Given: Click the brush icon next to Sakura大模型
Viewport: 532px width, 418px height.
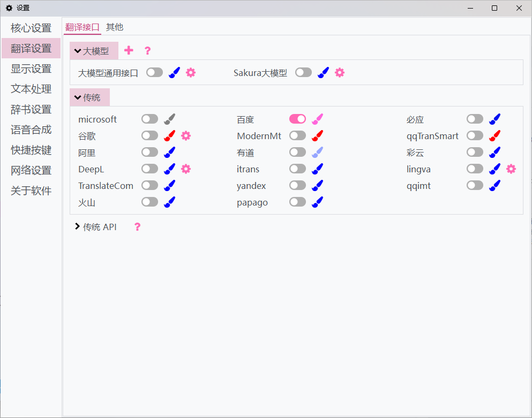Looking at the screenshot, I should point(323,72).
